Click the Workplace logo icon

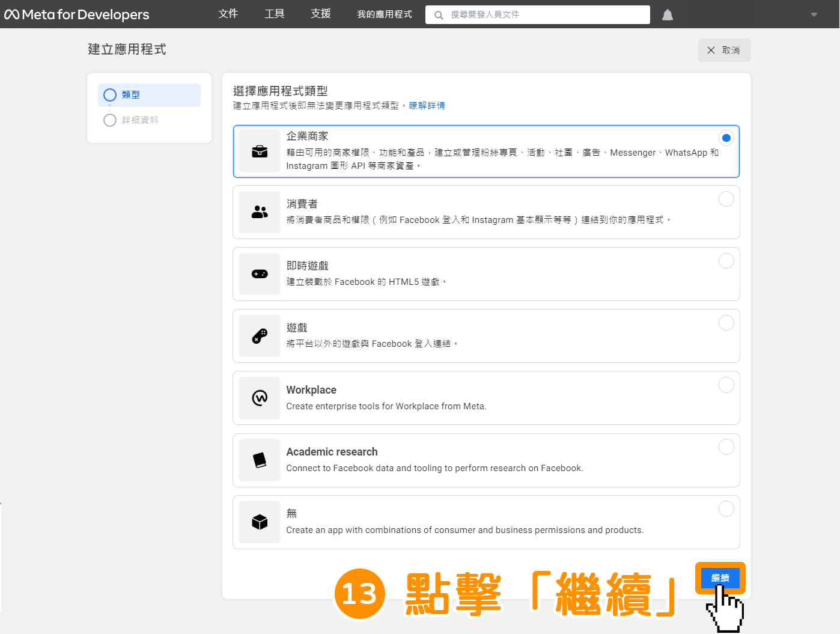260,398
